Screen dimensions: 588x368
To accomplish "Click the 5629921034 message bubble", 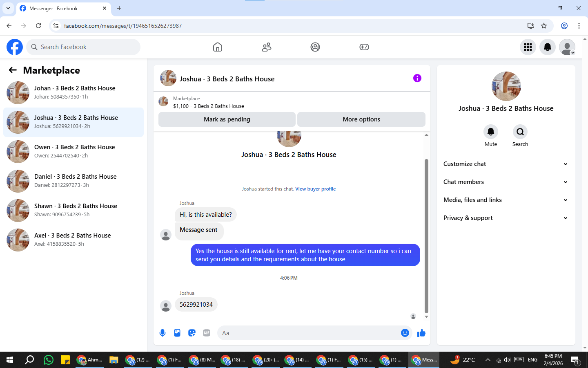I will tap(196, 305).
